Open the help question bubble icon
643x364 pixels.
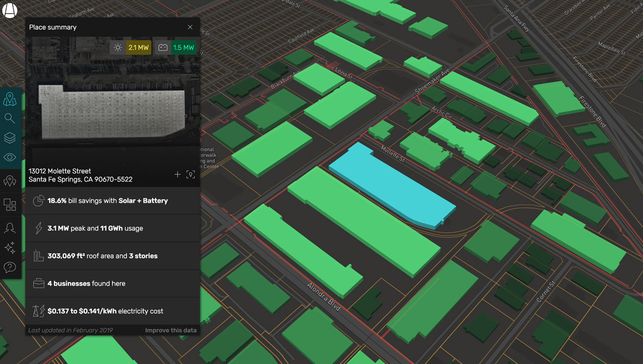click(x=10, y=268)
